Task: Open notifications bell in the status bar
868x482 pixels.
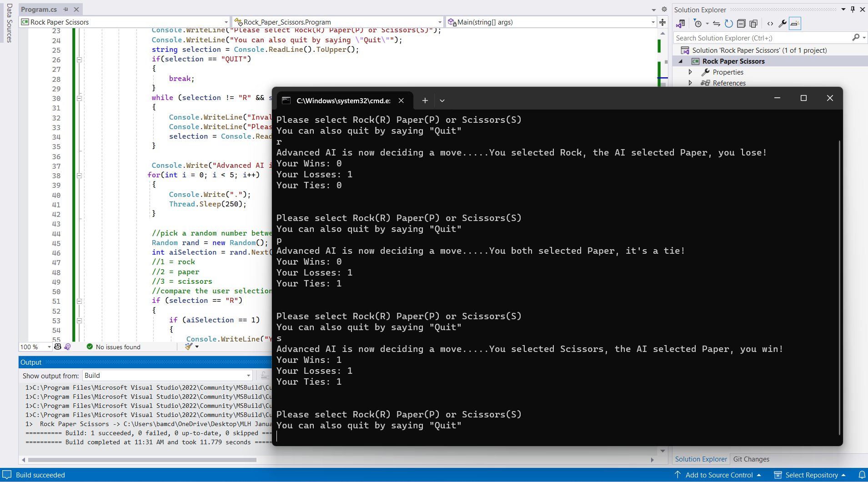Action: [x=862, y=475]
